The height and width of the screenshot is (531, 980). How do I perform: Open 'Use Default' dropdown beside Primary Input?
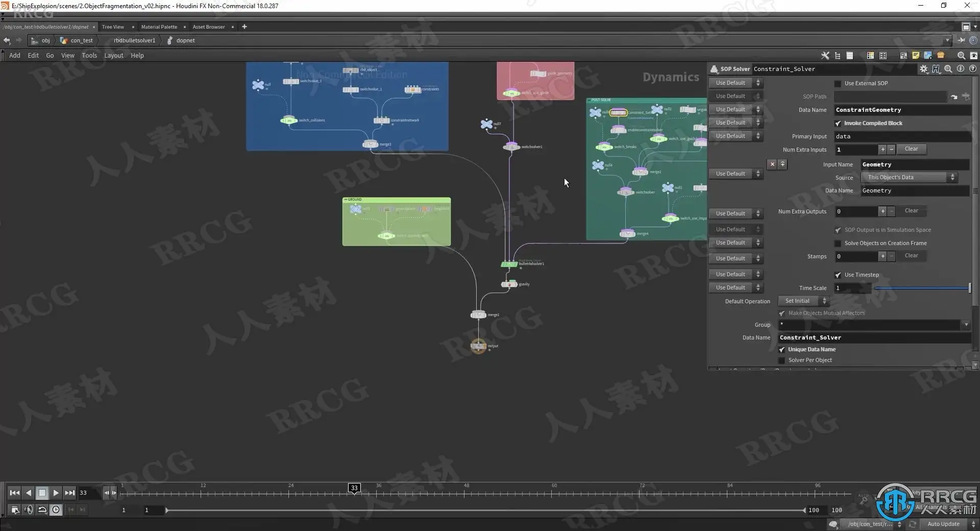pos(736,136)
